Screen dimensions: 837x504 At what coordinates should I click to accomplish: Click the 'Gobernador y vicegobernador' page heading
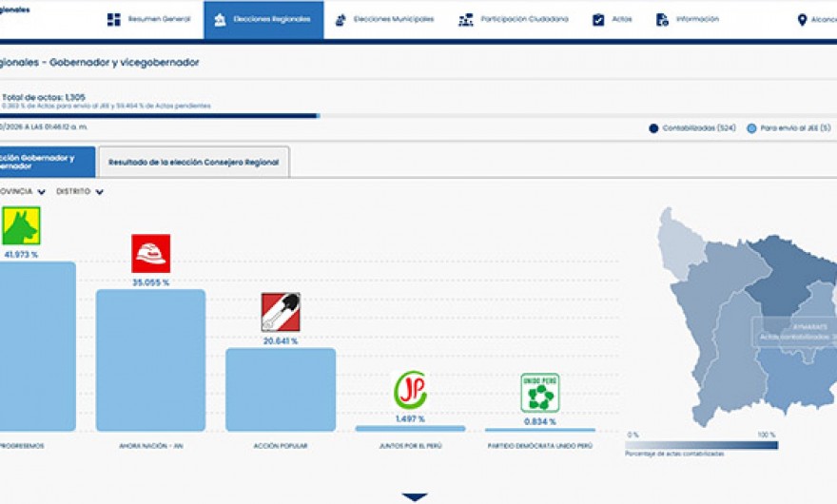pos(124,63)
